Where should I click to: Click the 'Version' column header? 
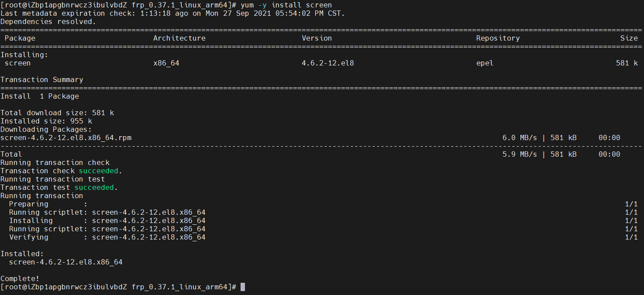click(317, 38)
